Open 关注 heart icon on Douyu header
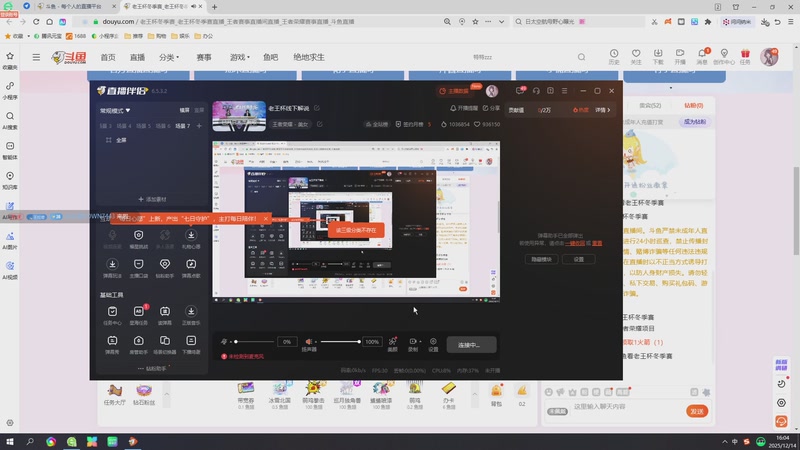The width and height of the screenshot is (800, 450). point(636,57)
